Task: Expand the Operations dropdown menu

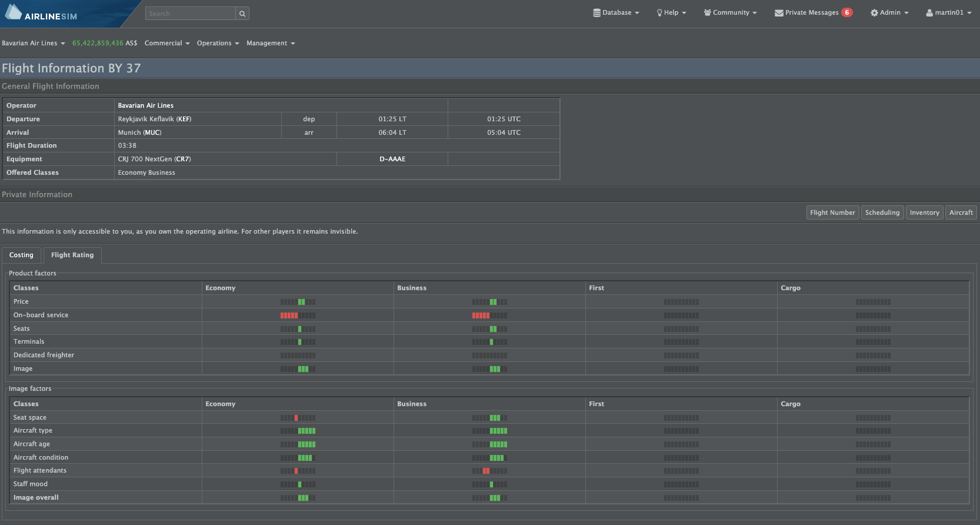Action: point(218,44)
